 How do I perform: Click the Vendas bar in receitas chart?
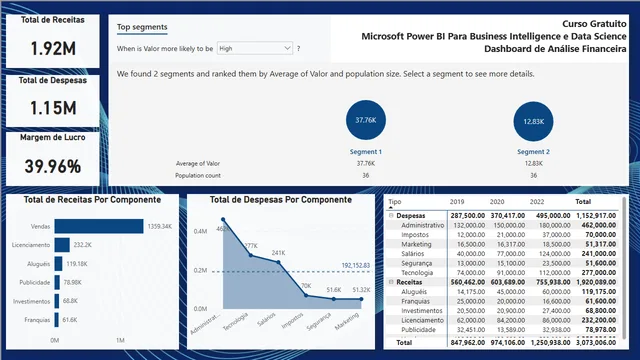[x=99, y=226]
